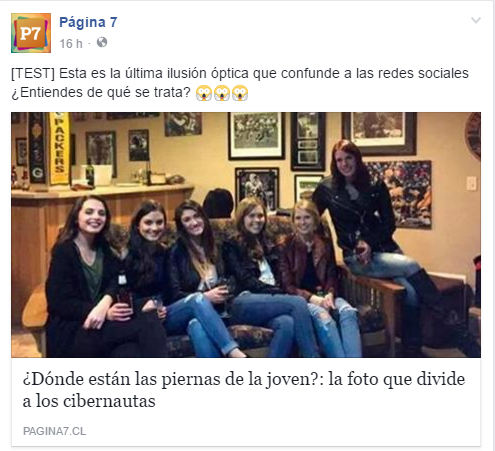Click the last screaming face emoji
495x451 pixels.
pyautogui.click(x=240, y=93)
